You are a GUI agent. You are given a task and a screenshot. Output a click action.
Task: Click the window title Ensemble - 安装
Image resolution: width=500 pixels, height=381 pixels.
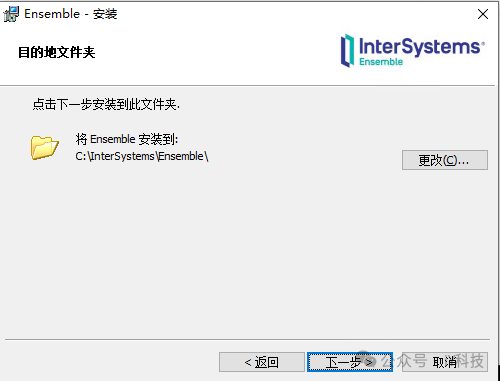[71, 14]
